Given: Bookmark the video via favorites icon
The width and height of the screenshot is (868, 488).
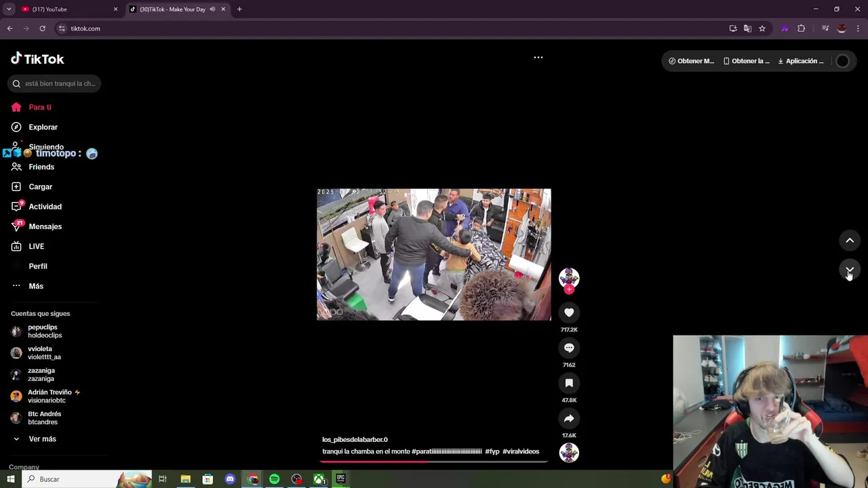Looking at the screenshot, I should point(569,383).
